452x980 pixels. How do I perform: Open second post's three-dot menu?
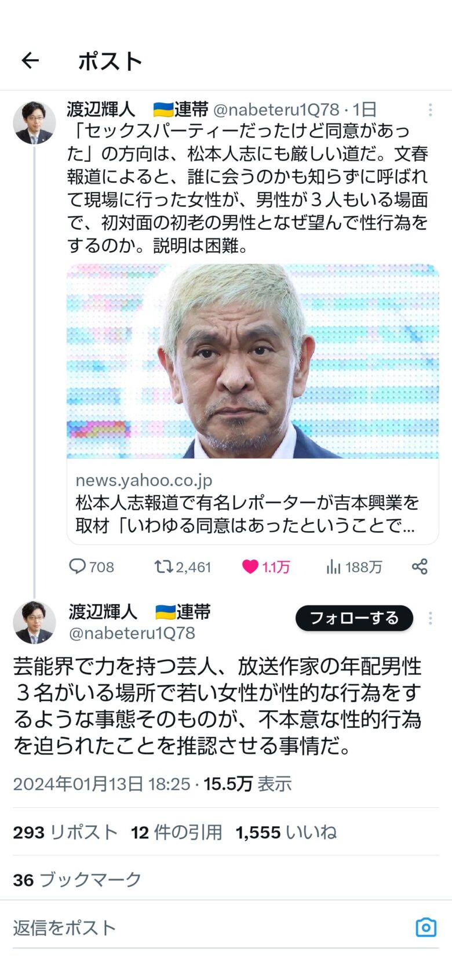coord(430,618)
